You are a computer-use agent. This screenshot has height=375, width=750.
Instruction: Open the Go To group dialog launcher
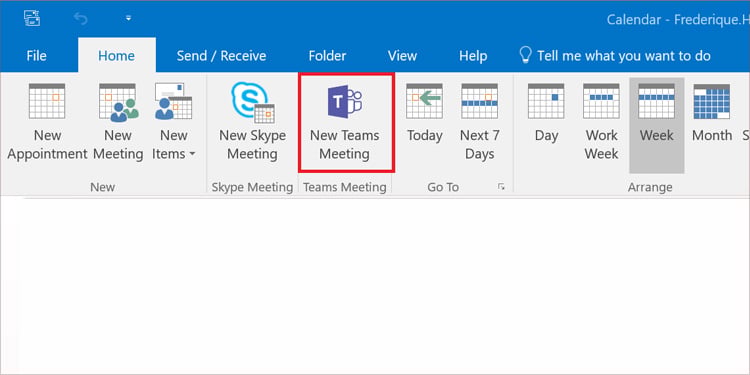pos(501,187)
